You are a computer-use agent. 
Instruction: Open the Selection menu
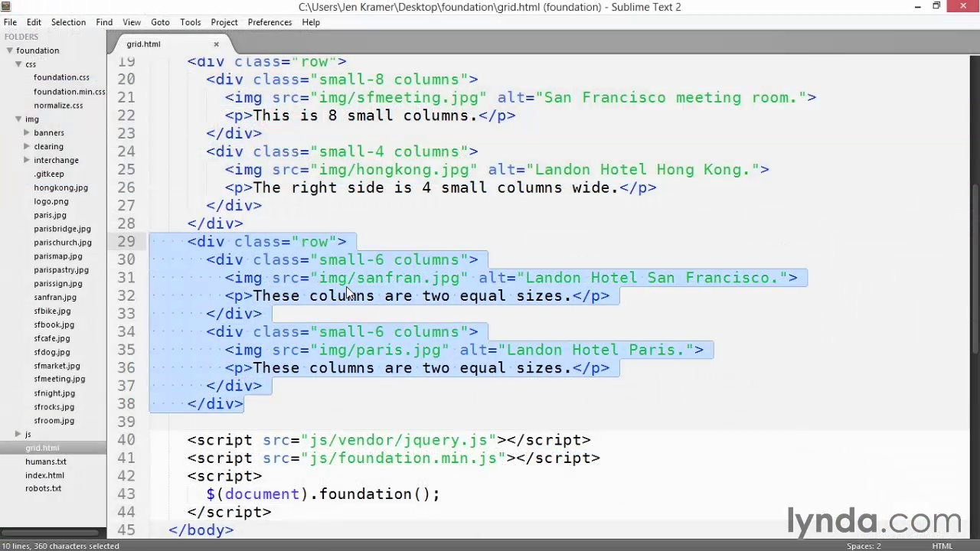[68, 22]
